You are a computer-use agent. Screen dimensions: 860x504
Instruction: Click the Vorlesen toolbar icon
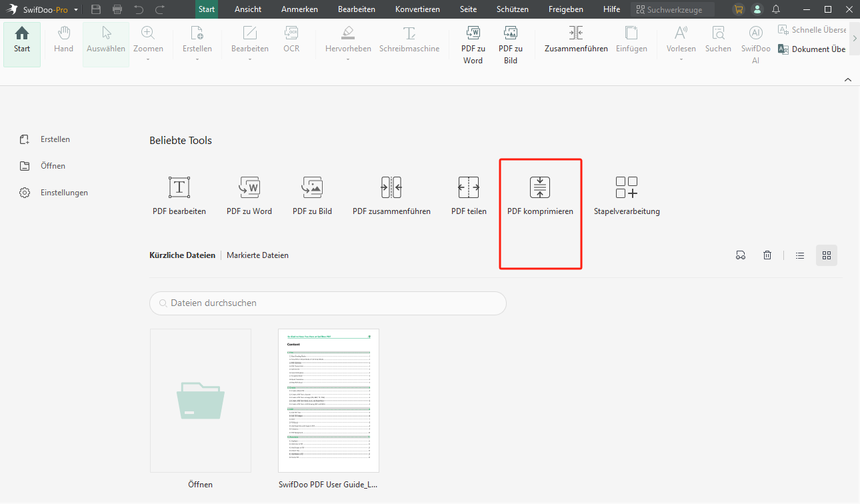[681, 33]
